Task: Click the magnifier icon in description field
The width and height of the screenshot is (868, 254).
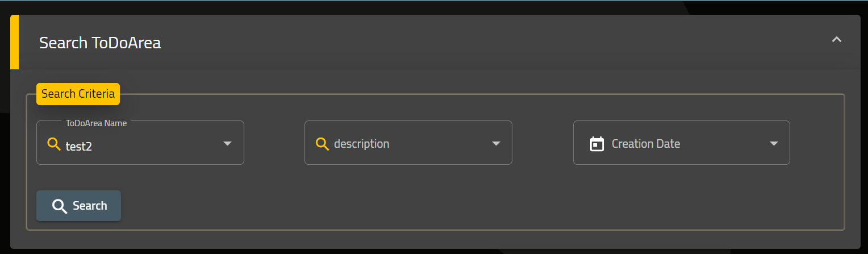Action: pos(322,144)
